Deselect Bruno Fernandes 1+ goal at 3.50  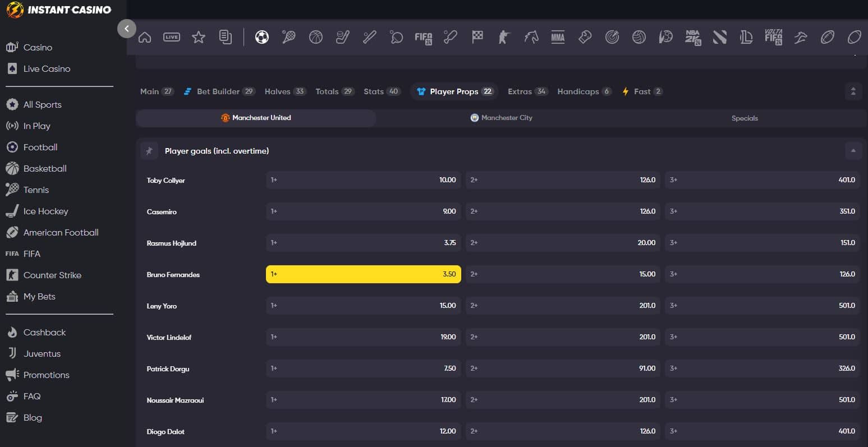tap(364, 274)
